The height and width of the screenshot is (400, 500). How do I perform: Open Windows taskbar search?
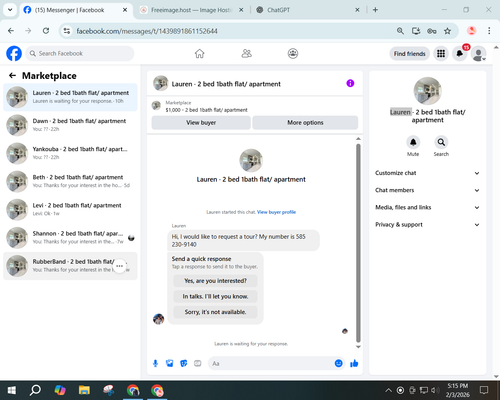[35, 390]
